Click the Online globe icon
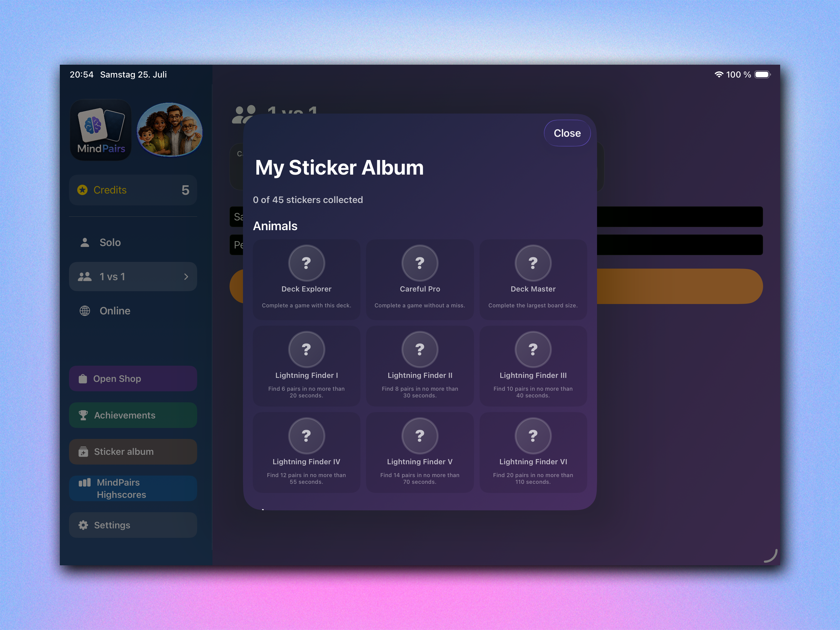This screenshot has width=840, height=630. point(85,311)
